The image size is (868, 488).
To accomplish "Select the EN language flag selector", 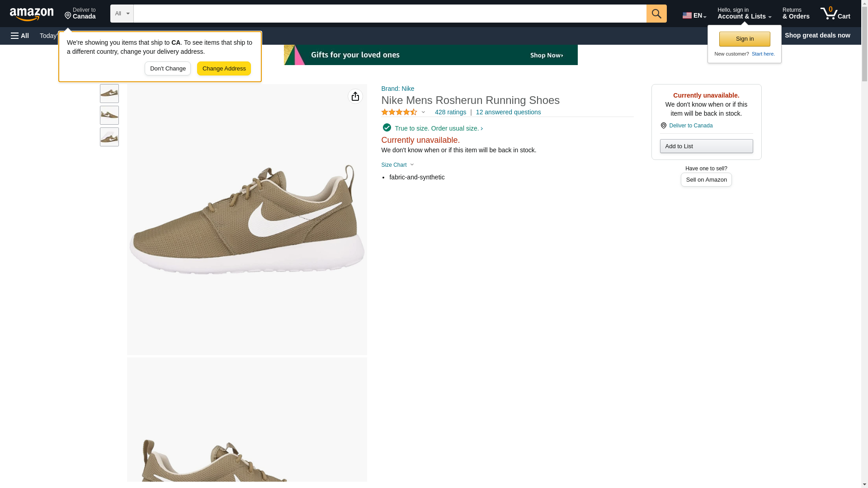I will pyautogui.click(x=694, y=15).
